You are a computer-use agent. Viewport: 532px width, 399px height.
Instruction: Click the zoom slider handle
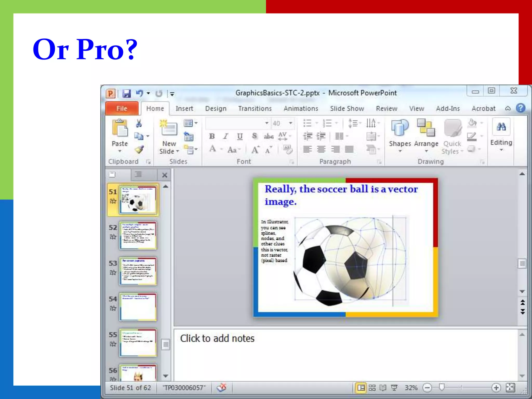[x=442, y=387]
